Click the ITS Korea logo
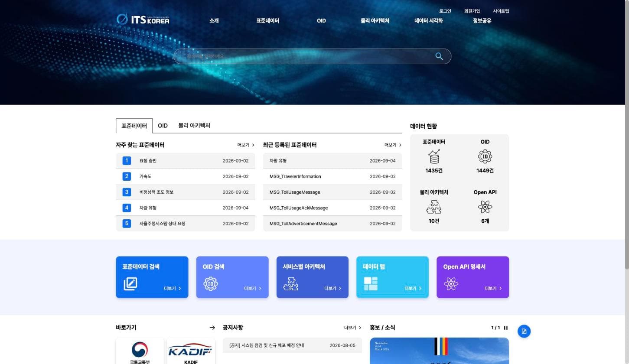 point(143,19)
